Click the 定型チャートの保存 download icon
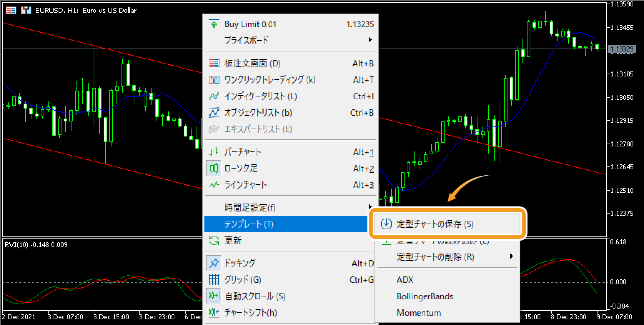This screenshot has height=325, width=644. [386, 224]
